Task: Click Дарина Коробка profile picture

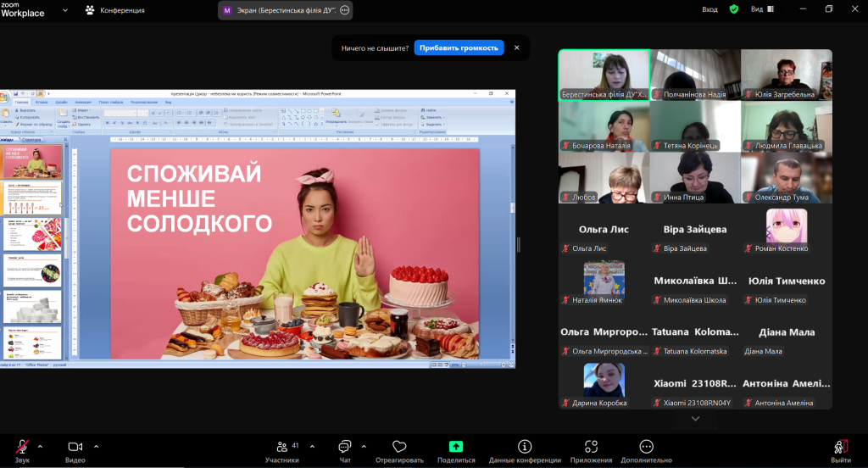Action: [x=604, y=380]
